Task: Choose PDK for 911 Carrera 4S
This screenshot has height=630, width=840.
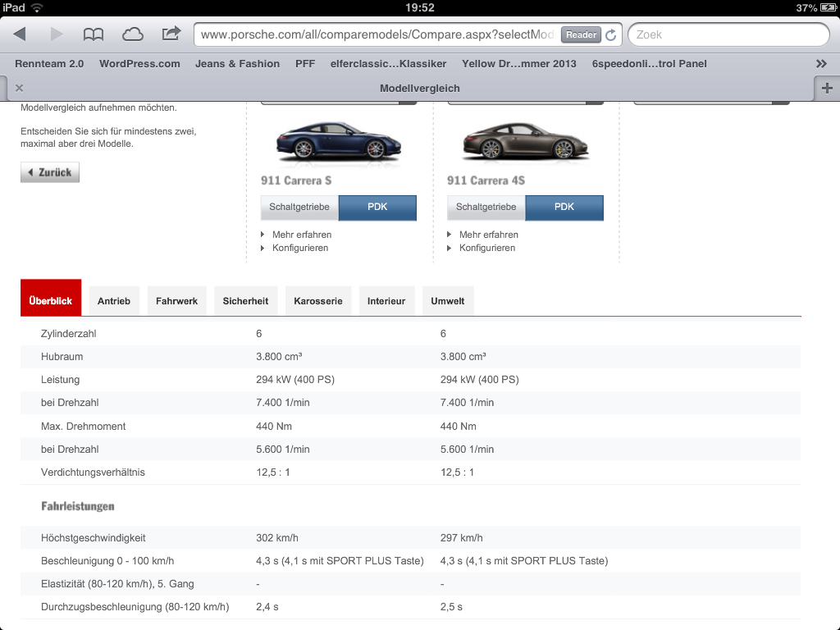Action: tap(564, 208)
